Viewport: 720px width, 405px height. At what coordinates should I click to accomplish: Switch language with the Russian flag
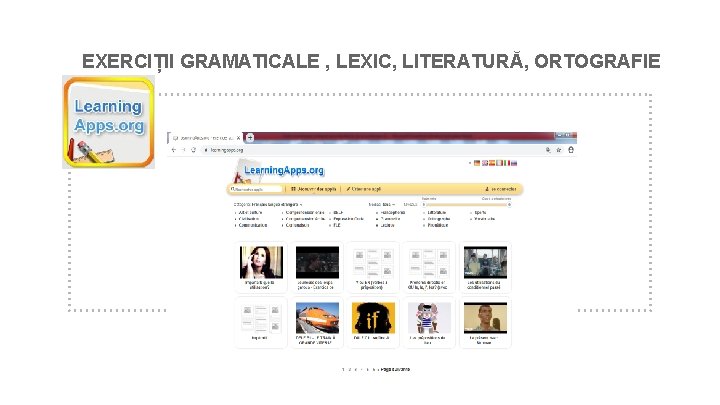[x=514, y=163]
